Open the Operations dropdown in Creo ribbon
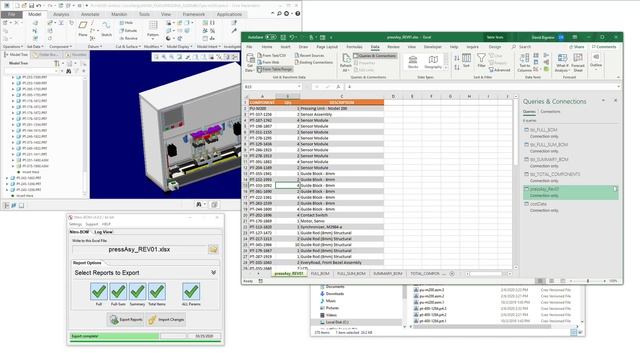The height and width of the screenshot is (360, 640). pos(13,47)
